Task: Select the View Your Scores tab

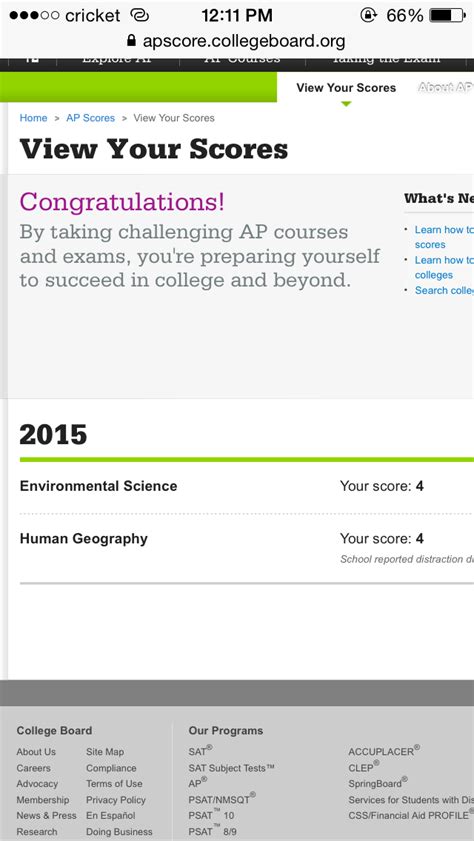Action: (x=346, y=87)
